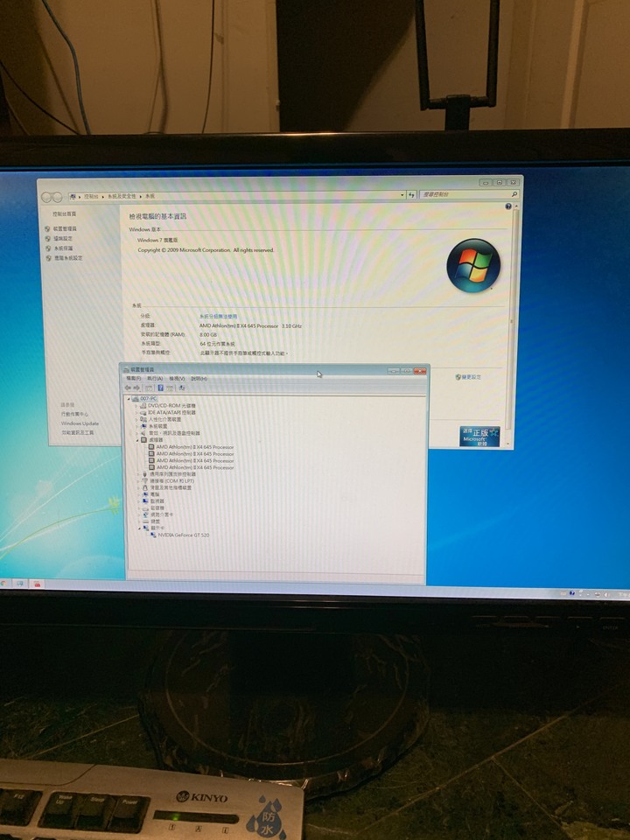630x840 pixels.
Task: Select the 007-PC computer icon in tree
Action: [136, 399]
